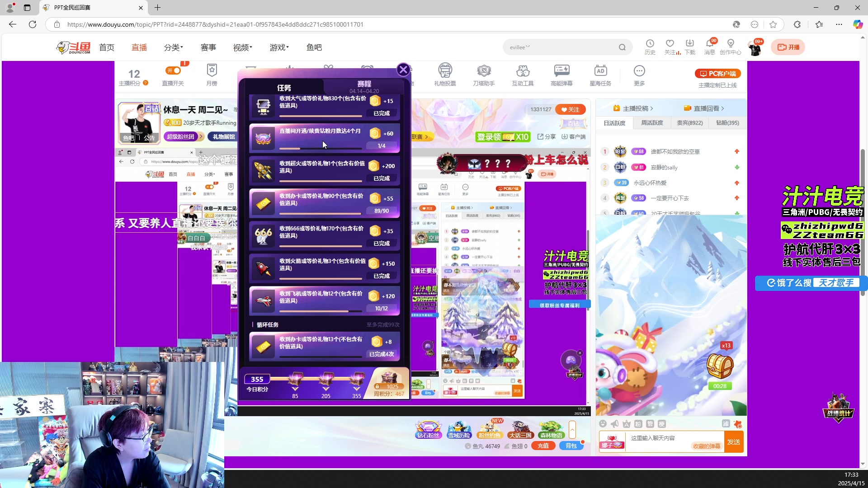Click the user avatar in the header

755,47
